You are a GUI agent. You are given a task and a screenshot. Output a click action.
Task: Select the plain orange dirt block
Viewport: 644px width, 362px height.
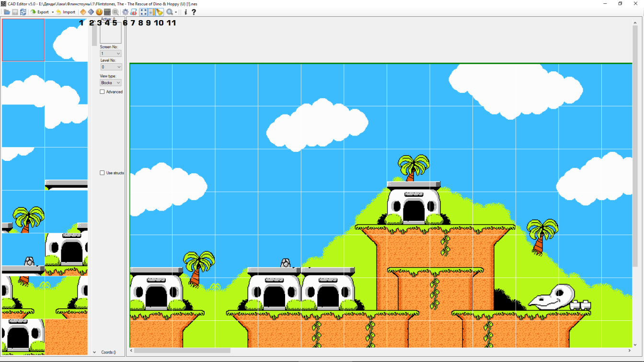point(66,337)
